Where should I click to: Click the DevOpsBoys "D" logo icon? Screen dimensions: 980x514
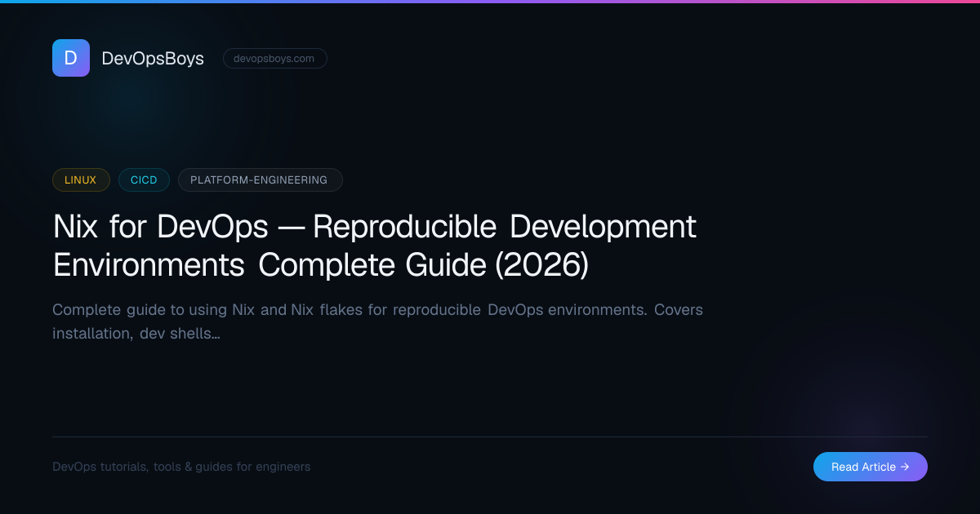71,58
